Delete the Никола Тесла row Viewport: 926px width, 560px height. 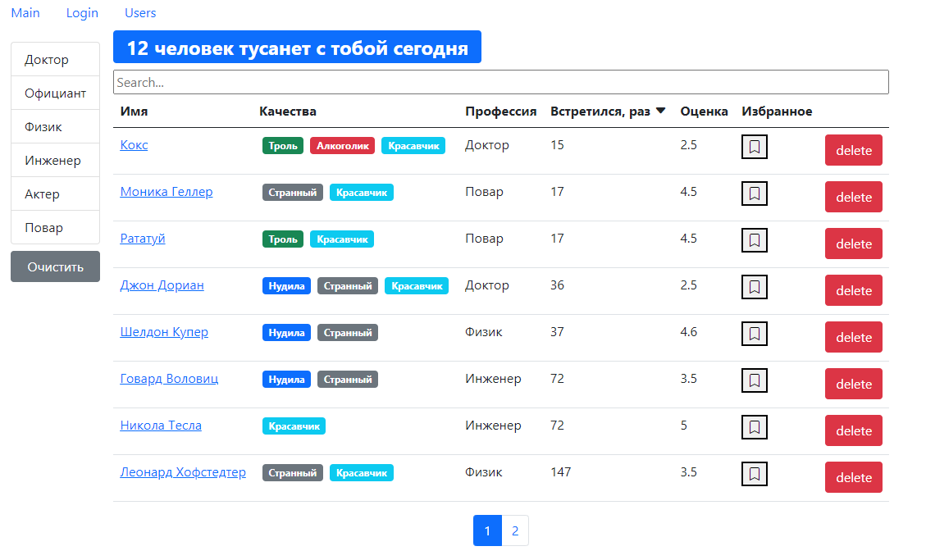tap(853, 430)
